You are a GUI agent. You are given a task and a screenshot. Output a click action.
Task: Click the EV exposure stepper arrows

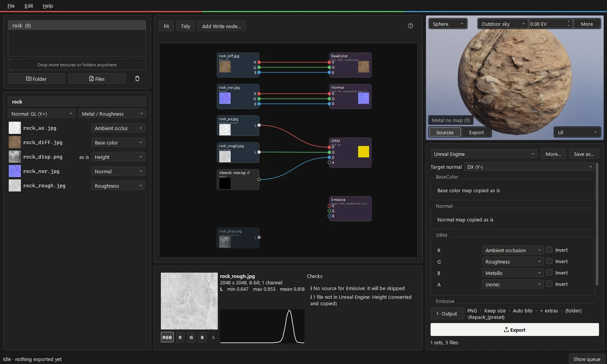pyautogui.click(x=569, y=24)
